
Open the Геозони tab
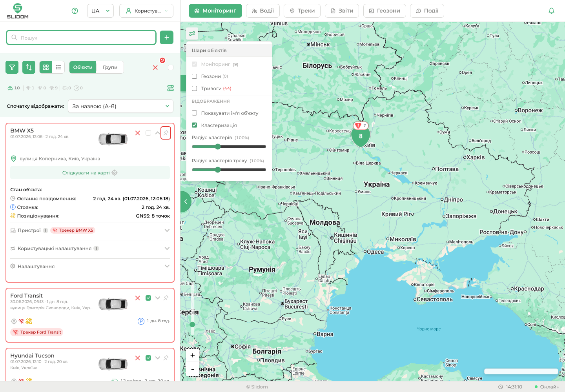click(385, 11)
